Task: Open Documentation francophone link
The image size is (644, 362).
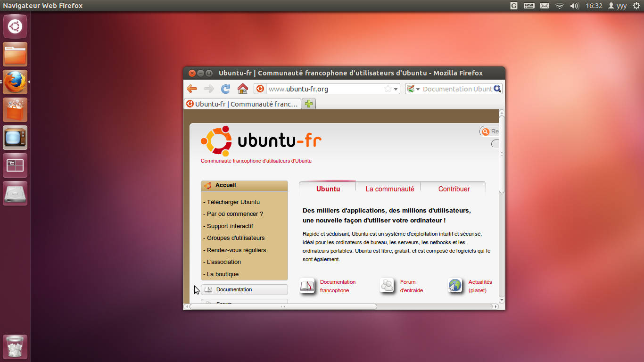Action: 338,286
